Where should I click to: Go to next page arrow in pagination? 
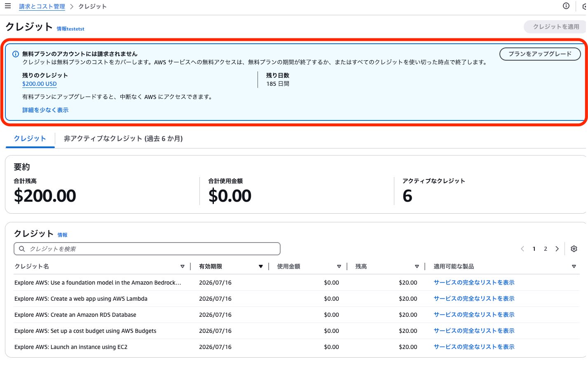pyautogui.click(x=557, y=249)
